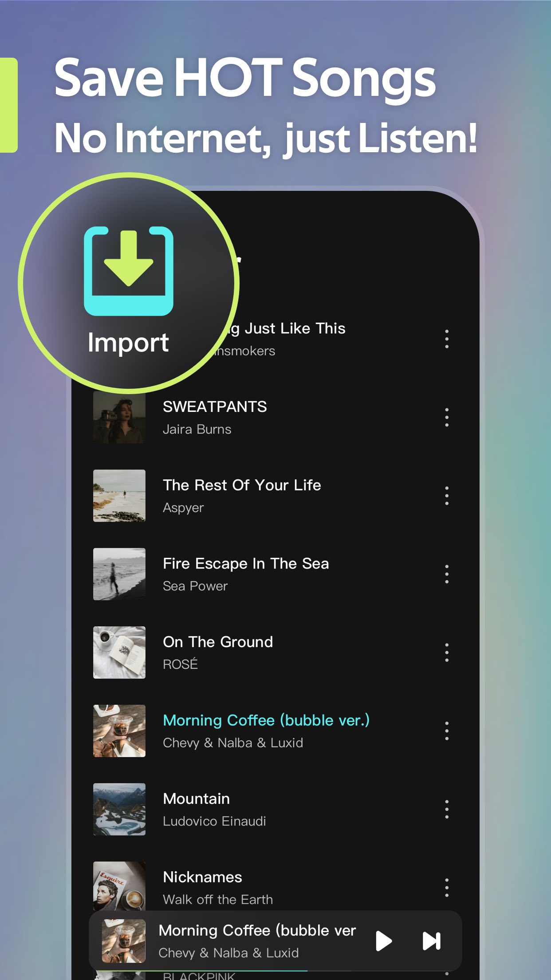551x980 pixels.
Task: Select highlighted Morning Coffee (bubble ver.) title
Action: click(x=266, y=720)
